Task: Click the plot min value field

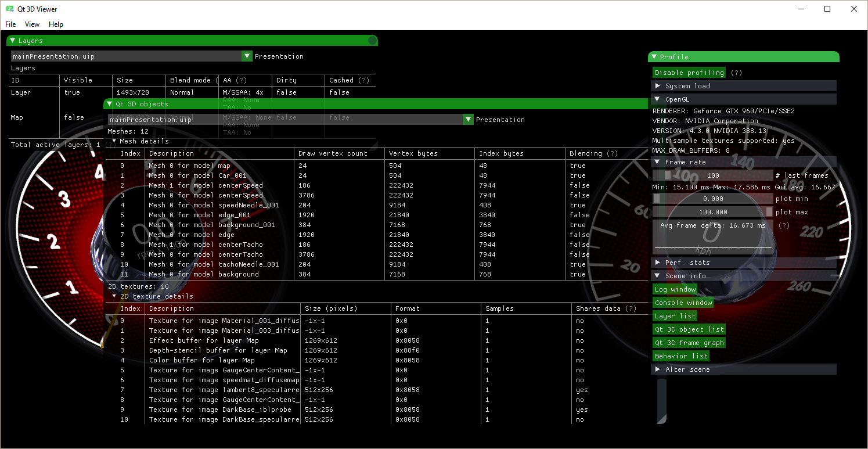Action: [x=713, y=199]
